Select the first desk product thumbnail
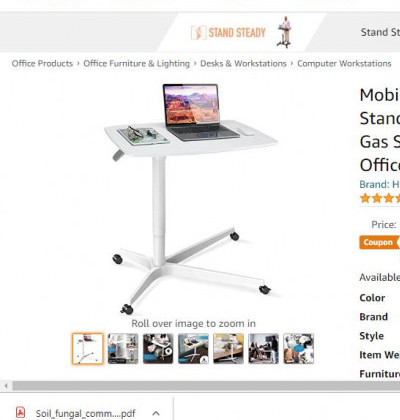Image resolution: width=400 pixels, height=420 pixels. pyautogui.click(x=88, y=349)
